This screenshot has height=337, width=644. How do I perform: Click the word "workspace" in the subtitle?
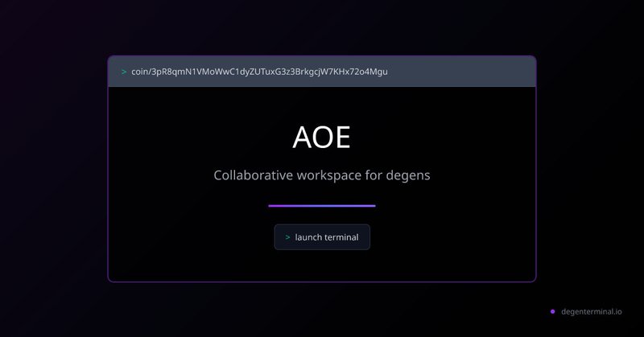tap(328, 175)
